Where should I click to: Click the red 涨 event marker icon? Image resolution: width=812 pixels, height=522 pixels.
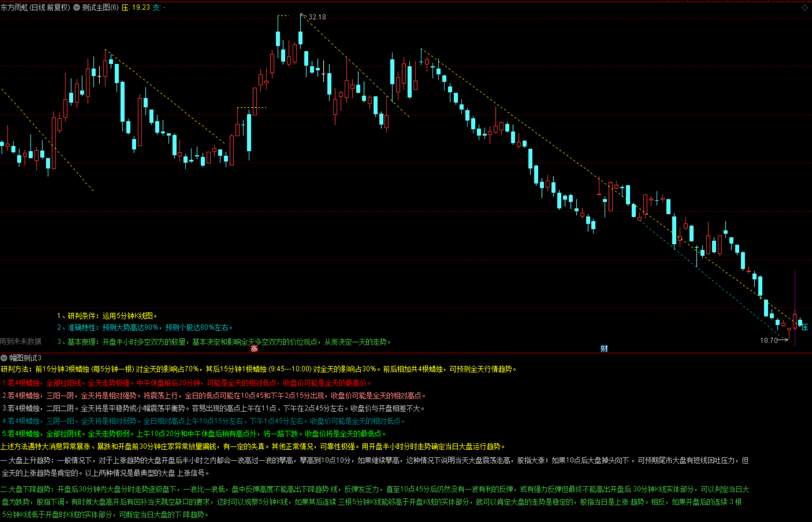click(254, 348)
